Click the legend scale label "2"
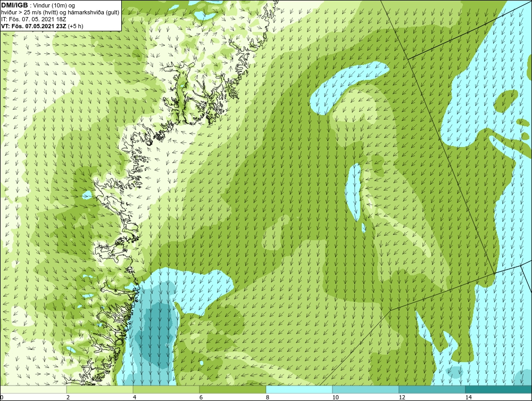The width and height of the screenshot is (532, 401). (x=68, y=397)
